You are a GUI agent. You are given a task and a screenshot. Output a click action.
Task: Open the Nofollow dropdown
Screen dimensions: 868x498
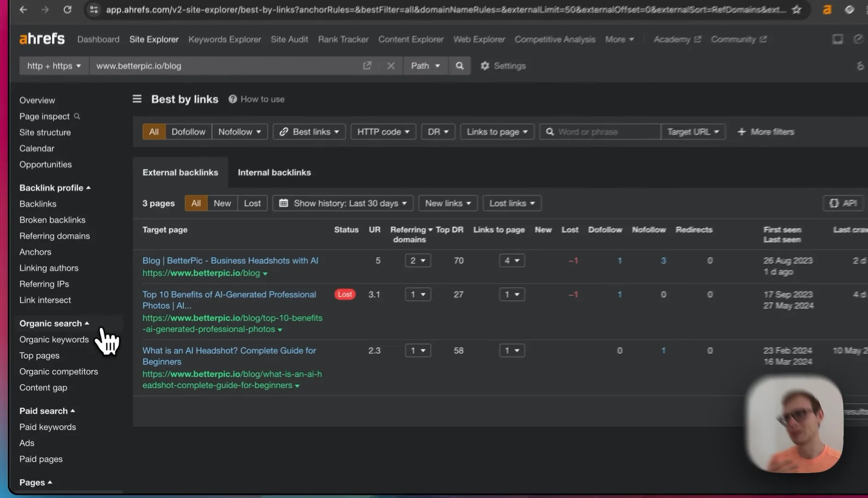(x=240, y=131)
